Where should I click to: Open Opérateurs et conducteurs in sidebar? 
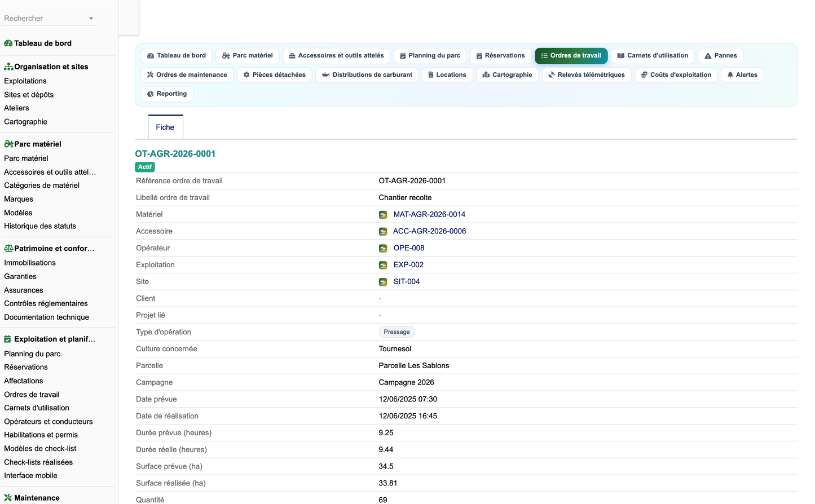click(x=49, y=422)
